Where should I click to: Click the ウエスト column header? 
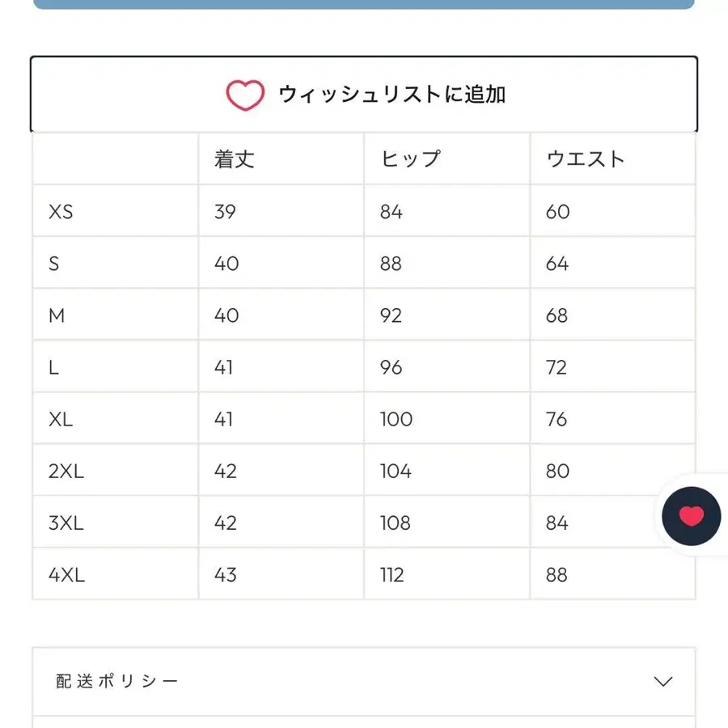point(585,159)
